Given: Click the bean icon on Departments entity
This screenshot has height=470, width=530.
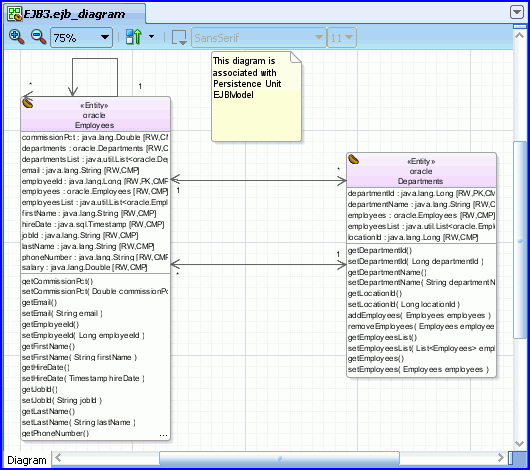Looking at the screenshot, I should 354,159.
